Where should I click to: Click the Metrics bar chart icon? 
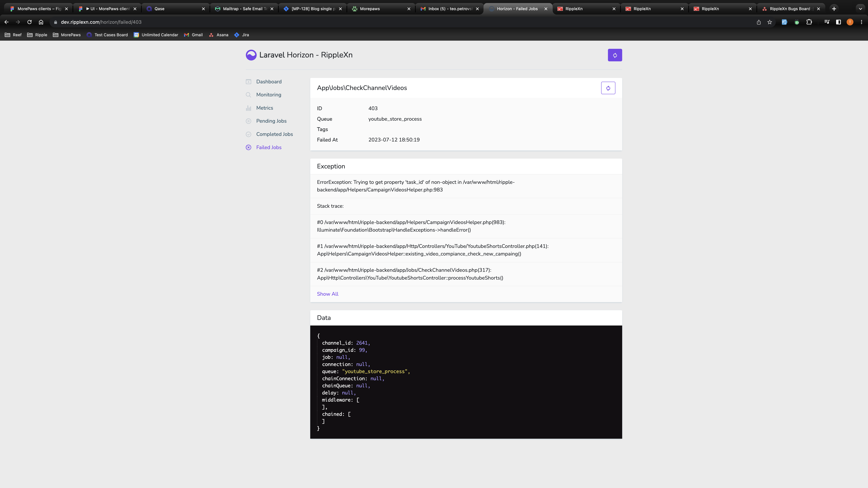point(248,108)
